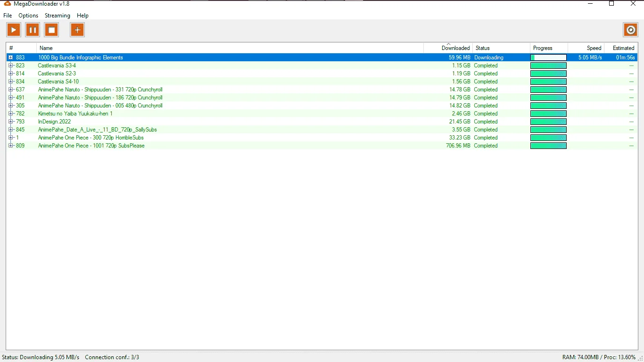Expand the One Piece 1001 entry
Screen dimensions: 644x362
pyautogui.click(x=11, y=146)
